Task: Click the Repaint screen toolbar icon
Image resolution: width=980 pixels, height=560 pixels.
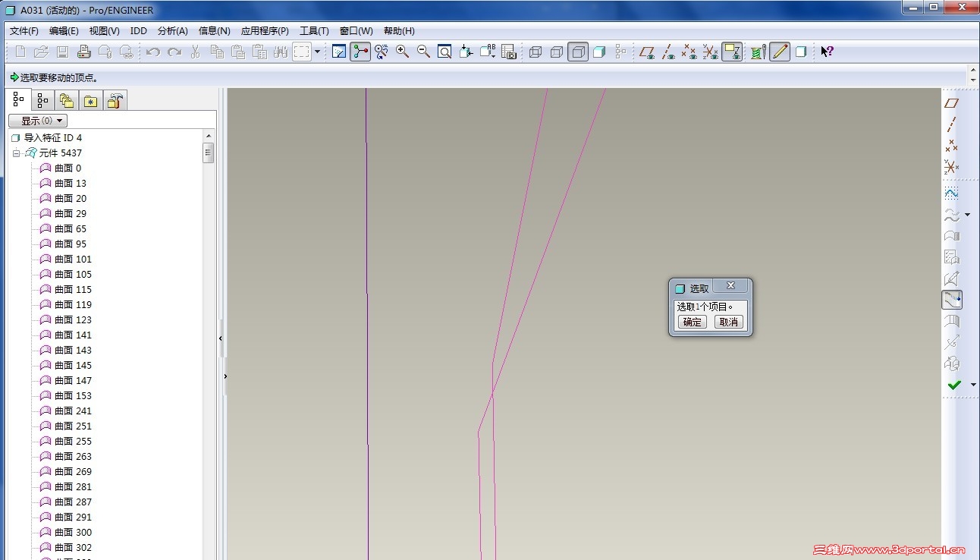Action: [339, 52]
